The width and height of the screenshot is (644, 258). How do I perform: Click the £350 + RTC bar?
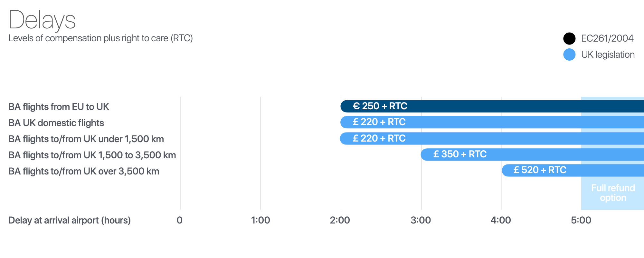click(532, 154)
